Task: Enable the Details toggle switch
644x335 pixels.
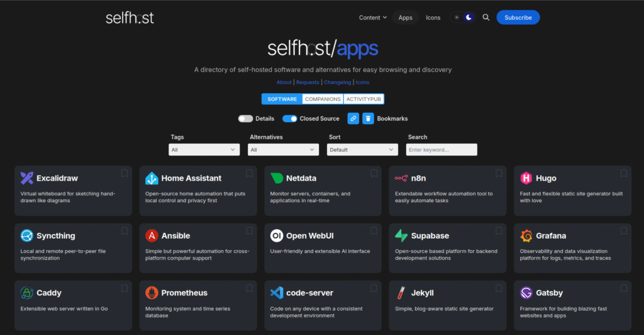Action: click(245, 118)
